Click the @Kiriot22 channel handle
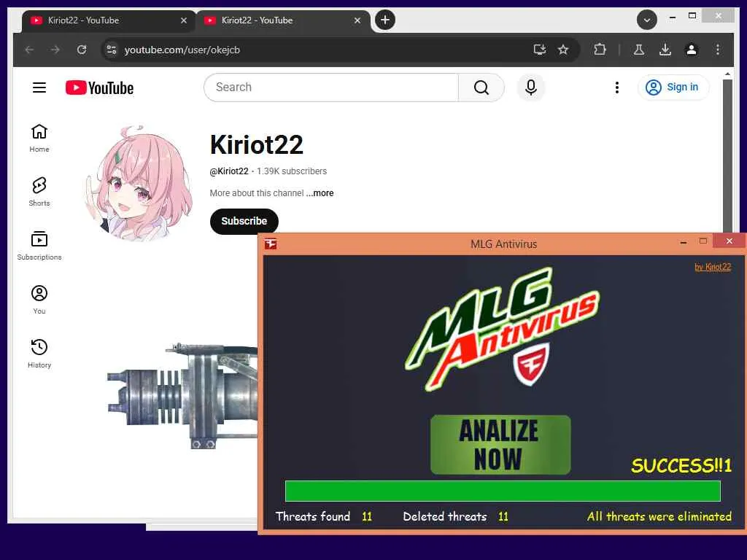The image size is (747, 560). tap(228, 171)
